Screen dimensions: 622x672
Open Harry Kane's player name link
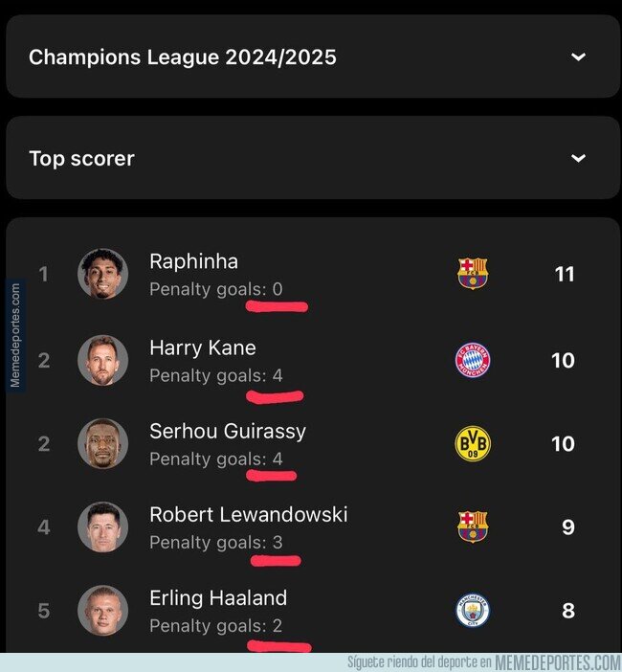(x=203, y=347)
